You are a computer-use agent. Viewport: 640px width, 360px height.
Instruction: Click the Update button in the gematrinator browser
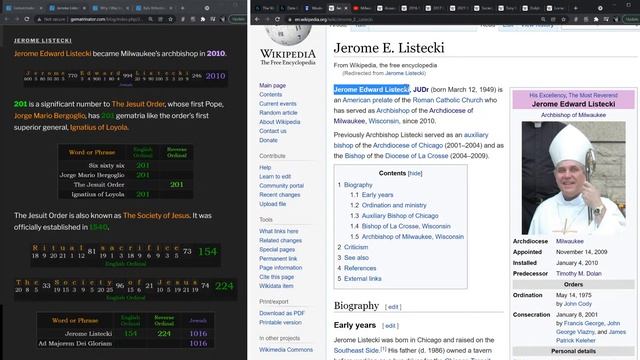click(x=237, y=19)
